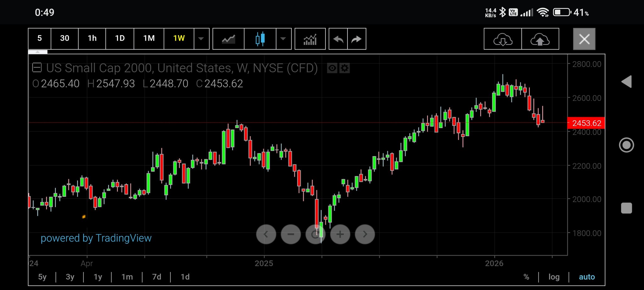Click the 2600.00 price axis label

(x=587, y=98)
